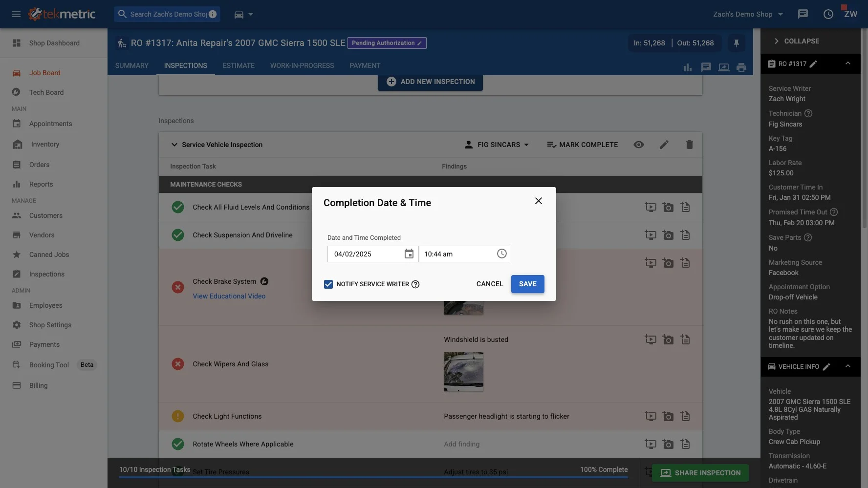Toggle red status on Check Brake System
Viewport: 868px width, 488px height.
(x=178, y=287)
